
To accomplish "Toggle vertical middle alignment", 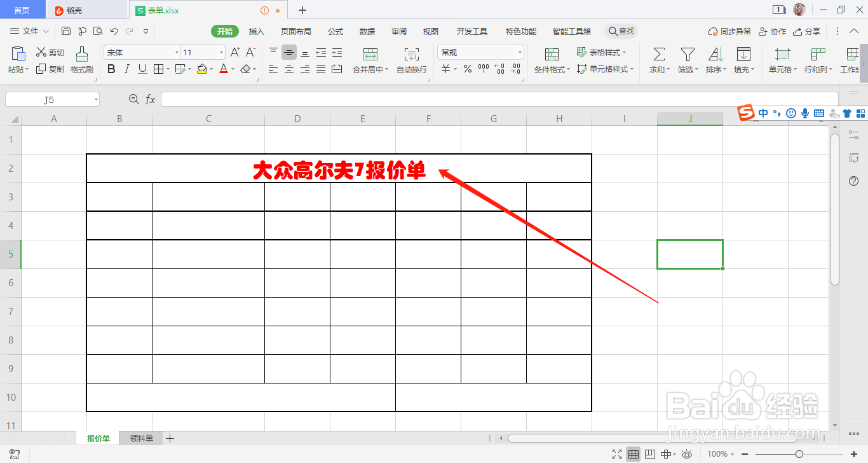I will click(x=289, y=52).
